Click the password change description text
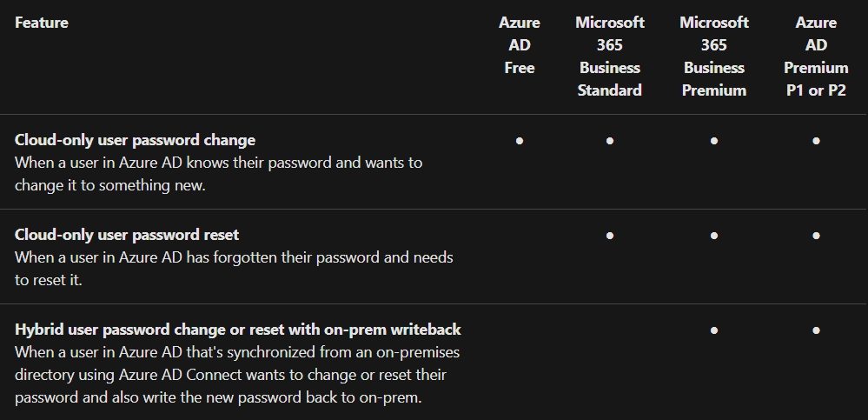This screenshot has width=868, height=420. (219, 174)
